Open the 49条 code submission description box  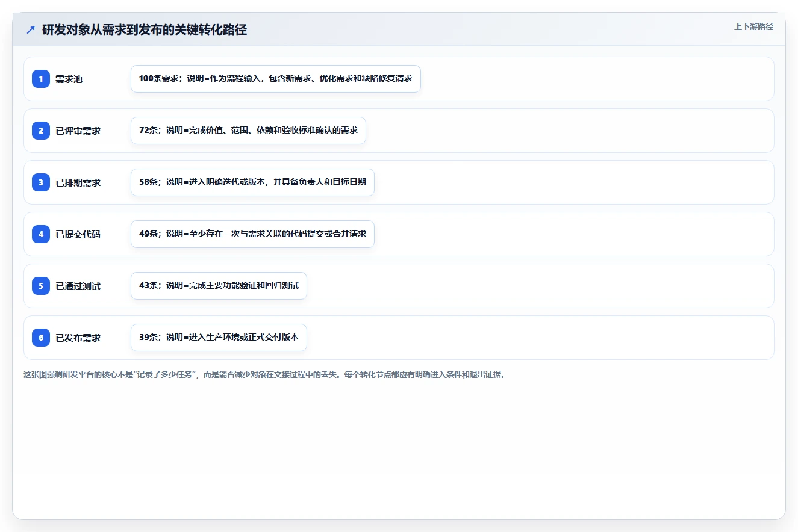pos(252,234)
